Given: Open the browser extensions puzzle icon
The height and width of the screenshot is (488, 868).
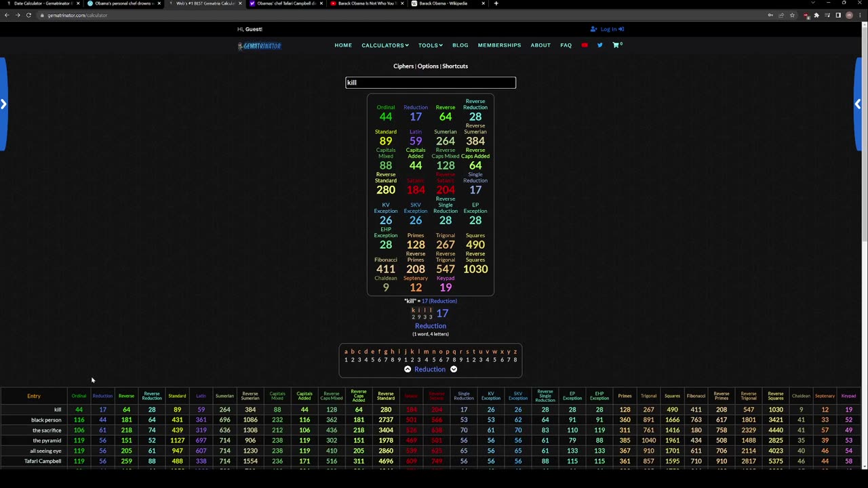Looking at the screenshot, I should pyautogui.click(x=816, y=15).
